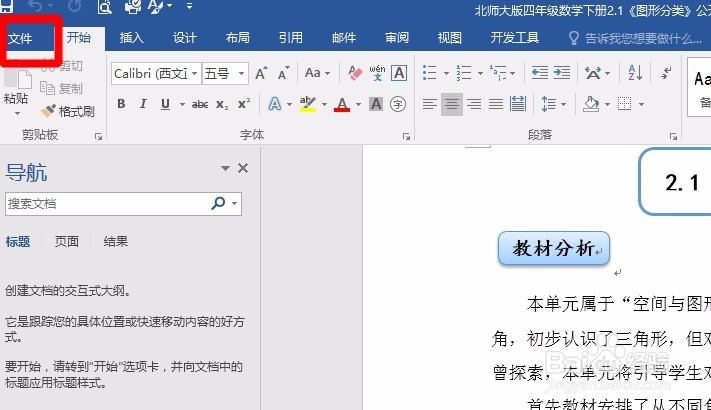Toggle subscript formatting
Image resolution: width=711 pixels, height=410 pixels.
click(222, 105)
